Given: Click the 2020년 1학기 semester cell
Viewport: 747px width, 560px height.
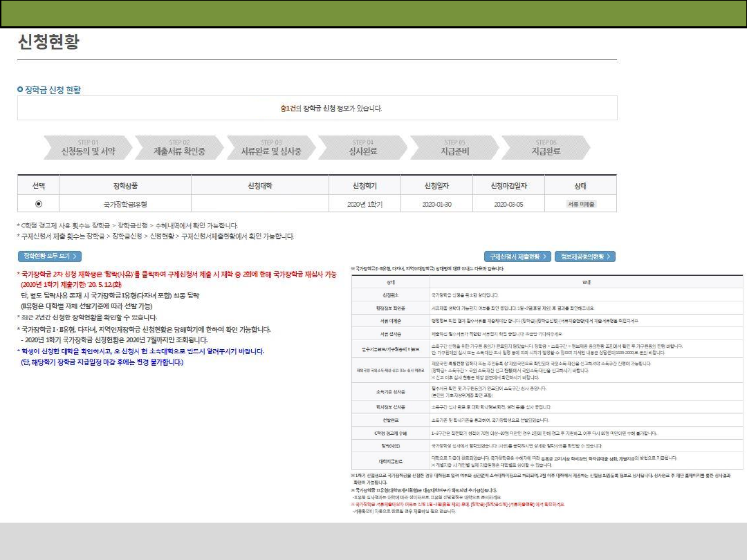Looking at the screenshot, I should click(x=365, y=204).
